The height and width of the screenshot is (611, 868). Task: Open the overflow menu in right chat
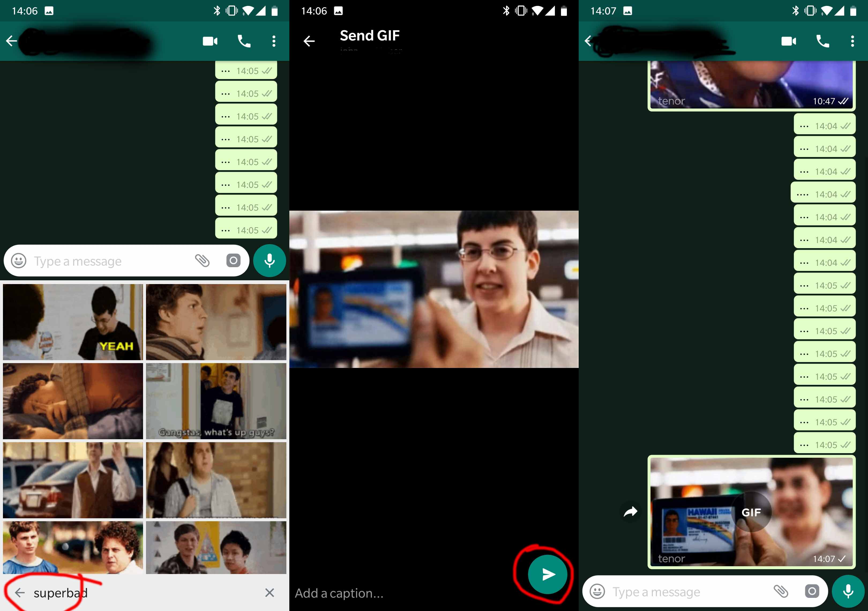pos(852,41)
